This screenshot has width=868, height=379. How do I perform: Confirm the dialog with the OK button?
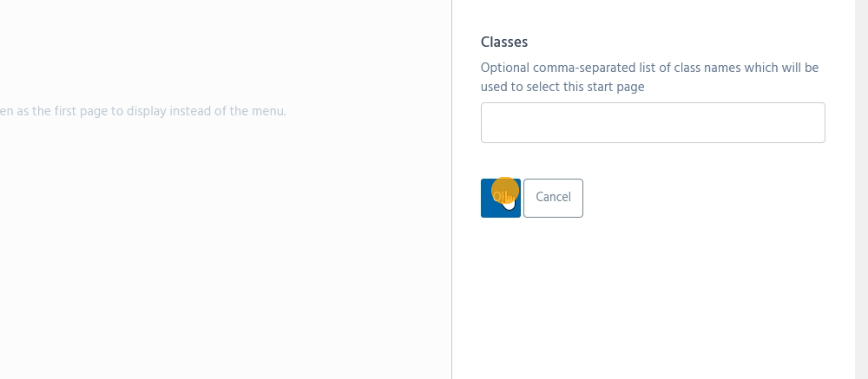pos(500,199)
